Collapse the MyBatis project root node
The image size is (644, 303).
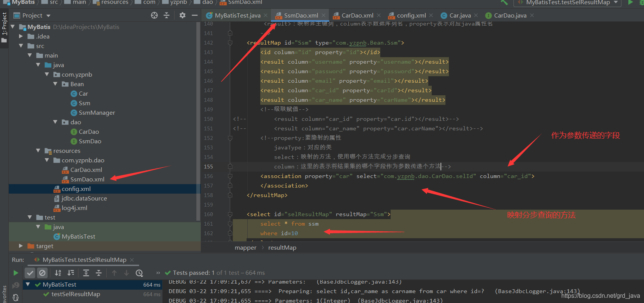pyautogui.click(x=13, y=27)
